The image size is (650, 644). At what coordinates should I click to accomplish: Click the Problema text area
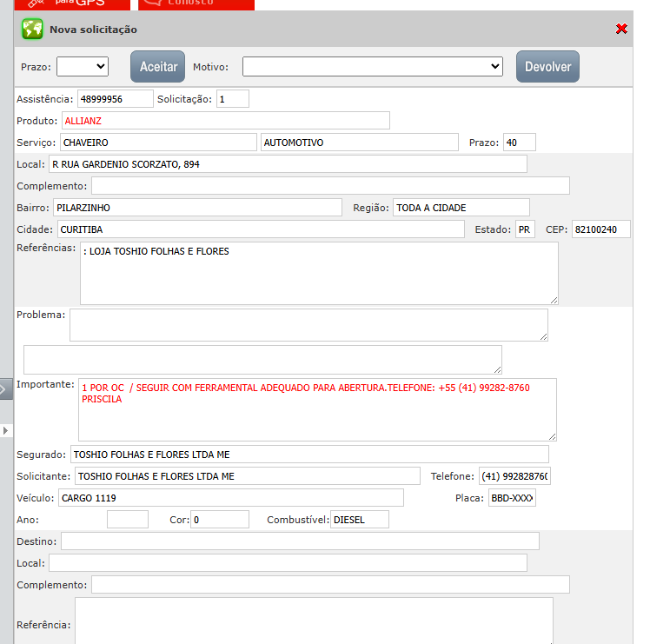tap(308, 325)
